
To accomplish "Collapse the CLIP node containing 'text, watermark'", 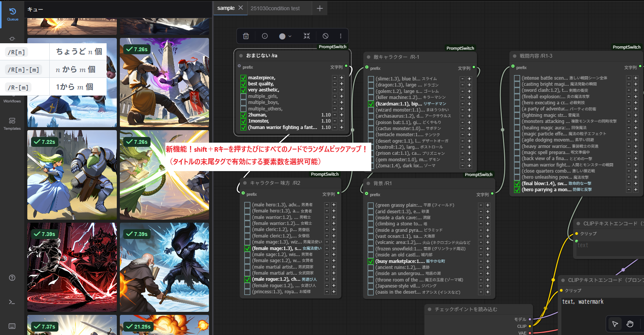I will coord(563,280).
